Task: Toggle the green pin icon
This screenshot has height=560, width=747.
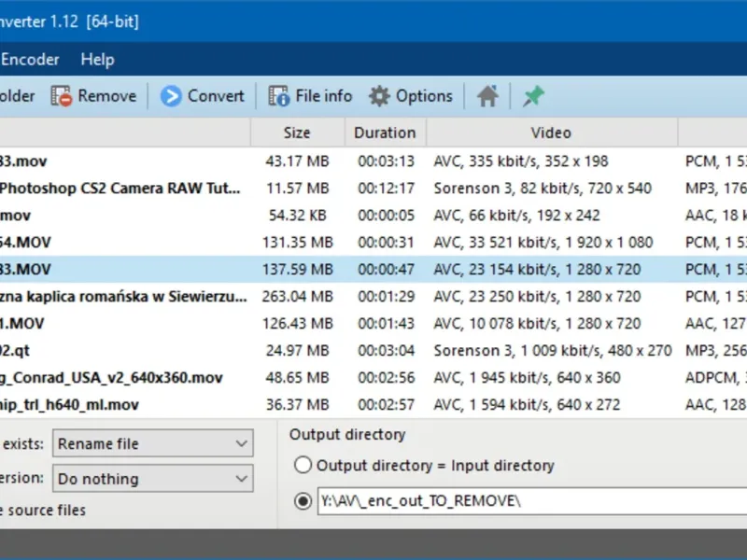Action: click(533, 96)
